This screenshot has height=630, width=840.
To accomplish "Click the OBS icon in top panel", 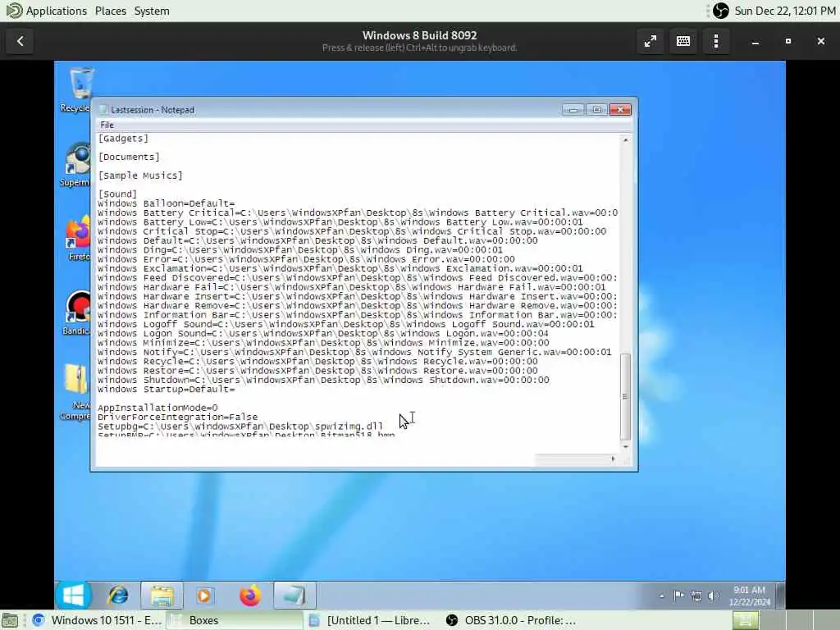I will pyautogui.click(x=720, y=11).
